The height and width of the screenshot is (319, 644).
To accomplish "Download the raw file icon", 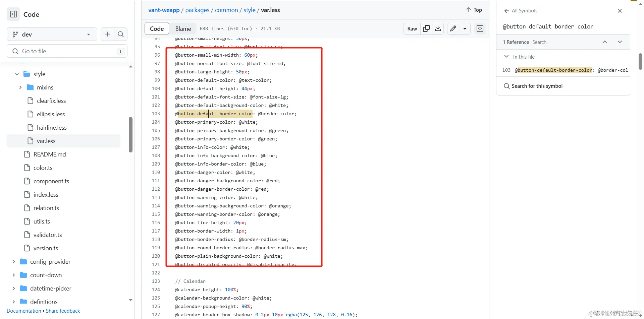I will (438, 29).
